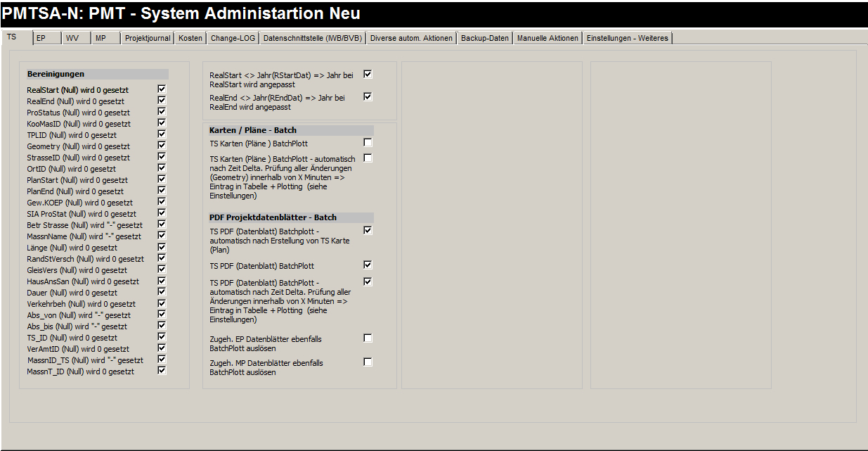
Task: Select the Backup-Daten tab
Action: [x=485, y=38]
